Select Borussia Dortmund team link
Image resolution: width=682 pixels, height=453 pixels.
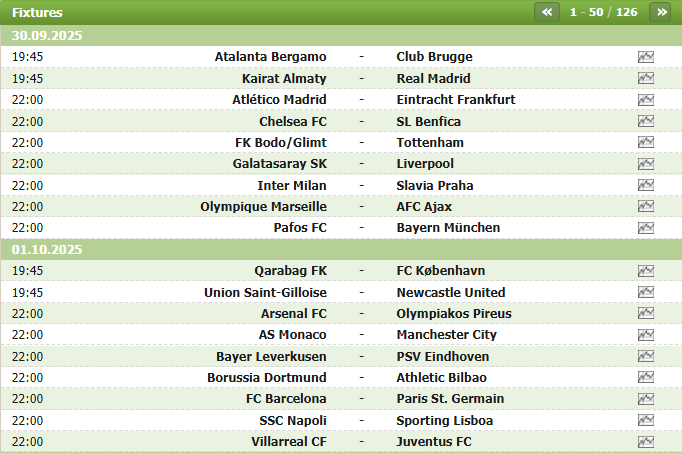[x=267, y=378]
